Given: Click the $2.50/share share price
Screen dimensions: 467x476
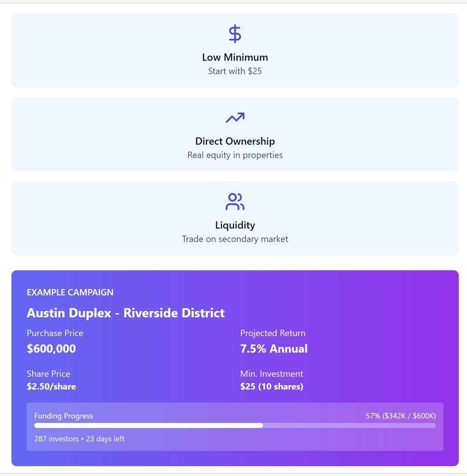Looking at the screenshot, I should coord(51,387).
